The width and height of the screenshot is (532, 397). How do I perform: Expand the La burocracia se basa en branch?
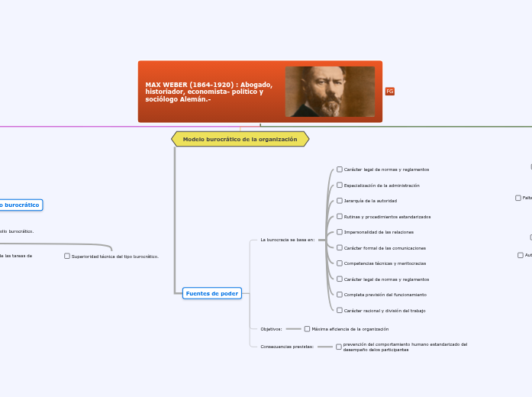287,240
